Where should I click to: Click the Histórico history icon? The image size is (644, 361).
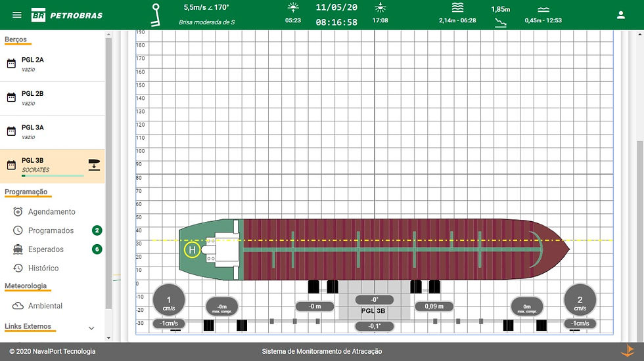(x=18, y=268)
